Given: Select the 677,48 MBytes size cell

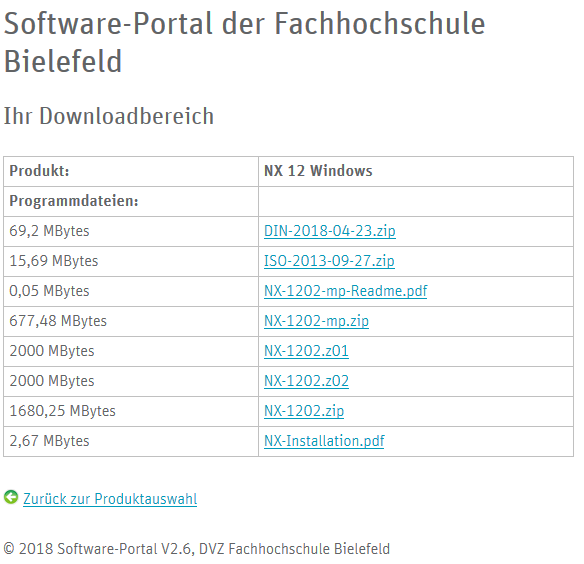Looking at the screenshot, I should click(x=131, y=321).
